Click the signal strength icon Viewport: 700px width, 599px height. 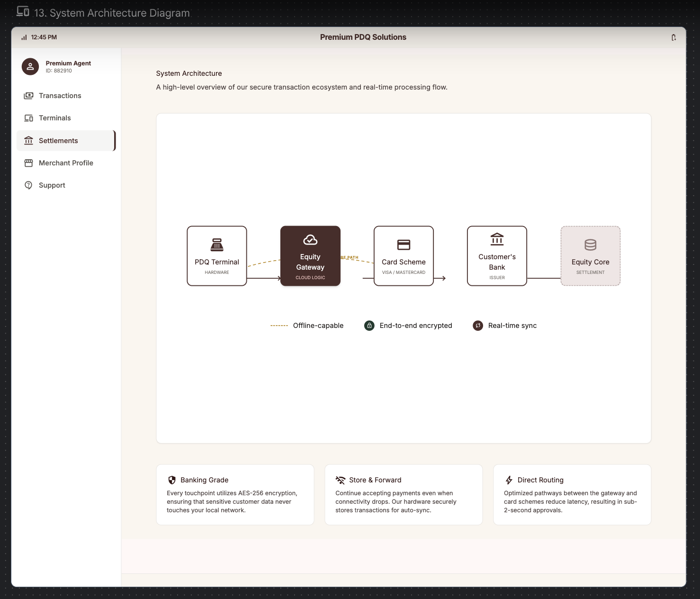[x=24, y=37]
